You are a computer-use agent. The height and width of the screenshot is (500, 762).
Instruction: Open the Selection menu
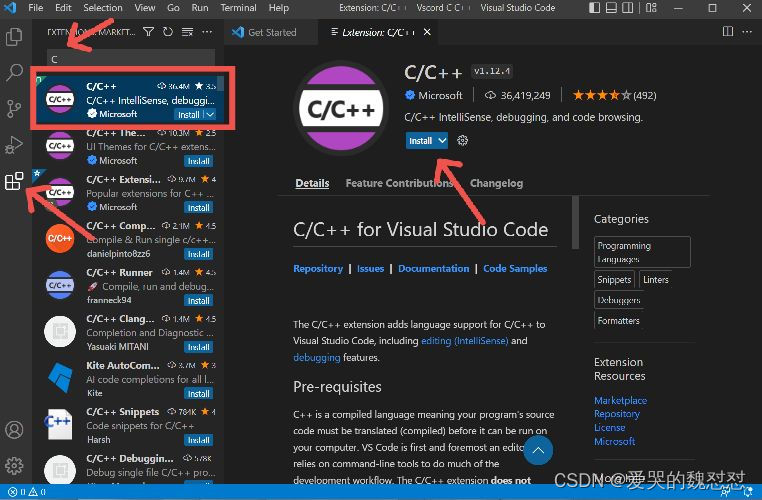[103, 8]
